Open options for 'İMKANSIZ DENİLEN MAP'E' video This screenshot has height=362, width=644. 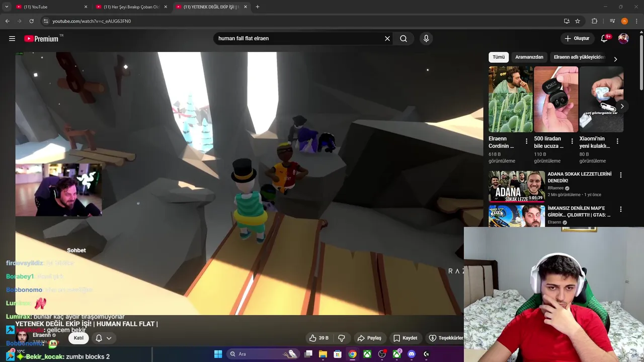(x=620, y=209)
